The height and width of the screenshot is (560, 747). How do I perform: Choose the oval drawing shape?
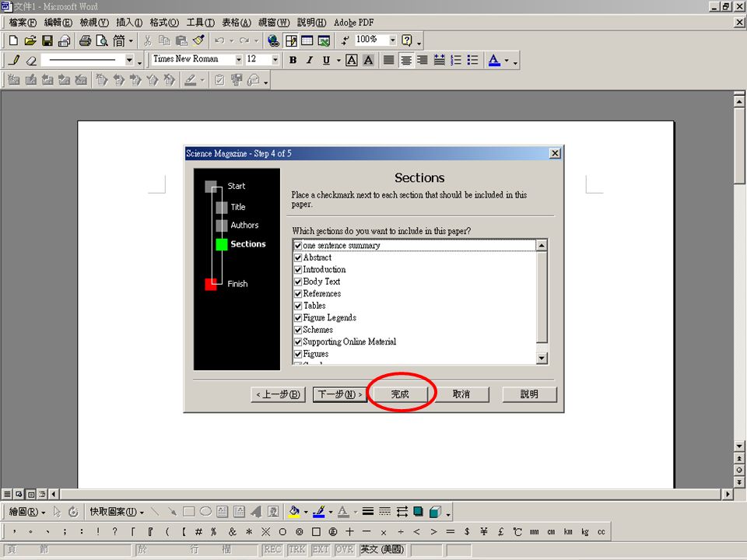(x=205, y=512)
